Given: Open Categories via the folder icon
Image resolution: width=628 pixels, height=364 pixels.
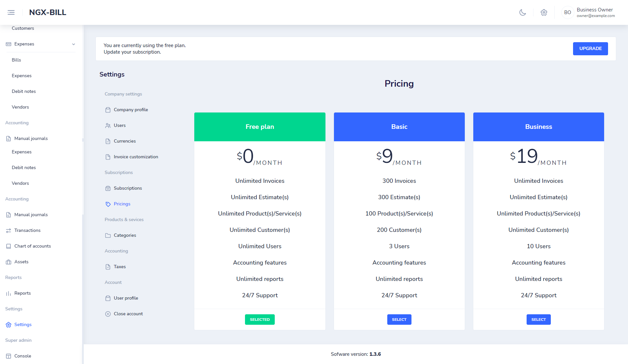Looking at the screenshot, I should click(108, 235).
